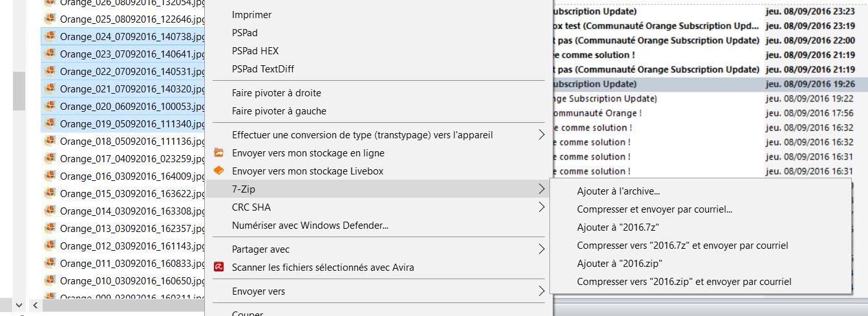Select Ajouter à "2016.zip" option

click(x=619, y=264)
